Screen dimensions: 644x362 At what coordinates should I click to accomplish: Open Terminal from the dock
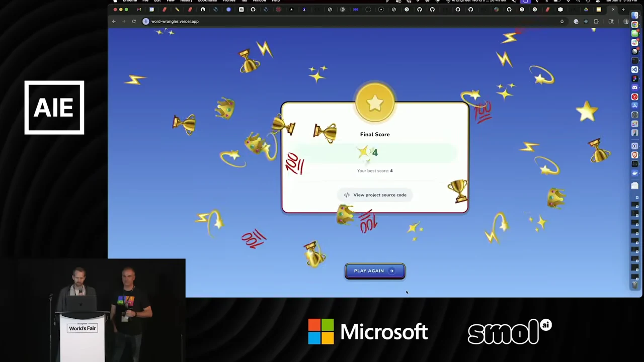point(635,60)
